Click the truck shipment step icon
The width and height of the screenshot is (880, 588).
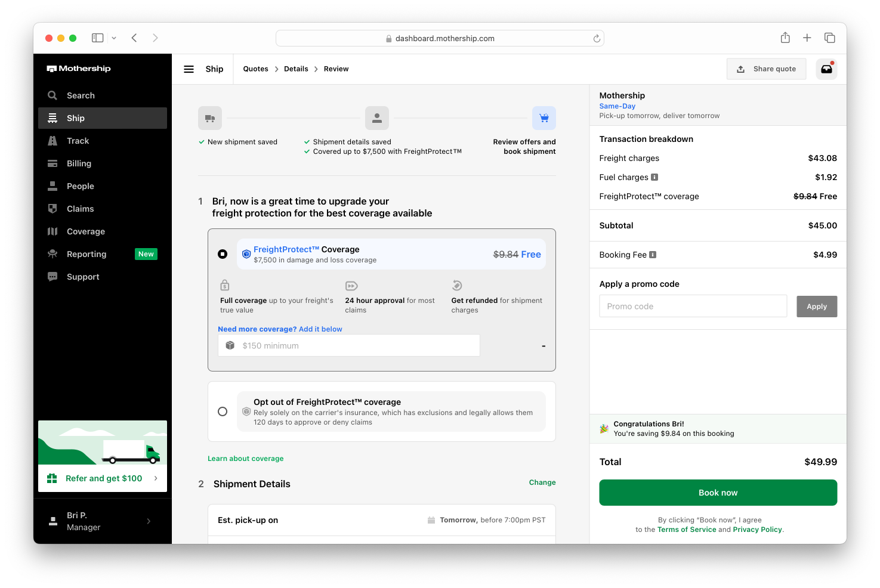210,118
